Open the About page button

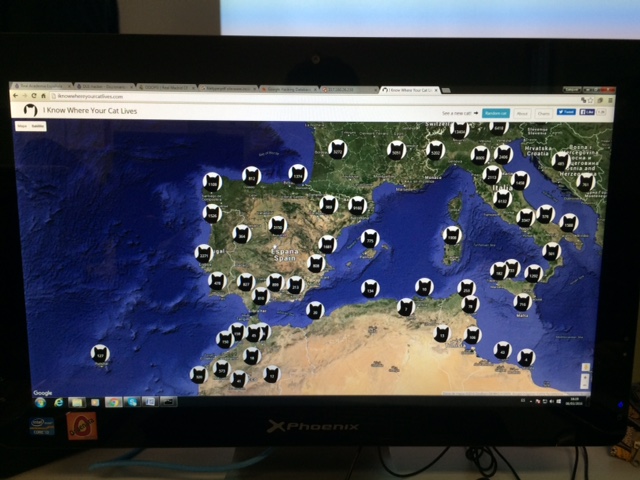click(x=522, y=113)
